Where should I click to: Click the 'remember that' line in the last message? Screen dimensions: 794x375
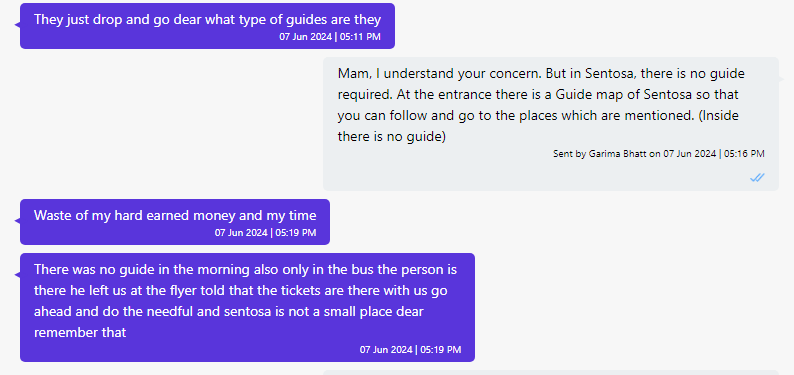click(80, 332)
